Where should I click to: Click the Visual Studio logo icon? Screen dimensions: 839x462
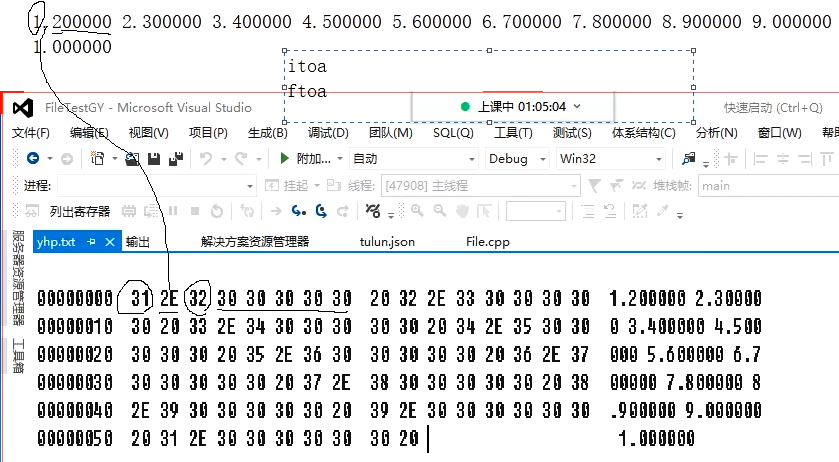tap(22, 108)
